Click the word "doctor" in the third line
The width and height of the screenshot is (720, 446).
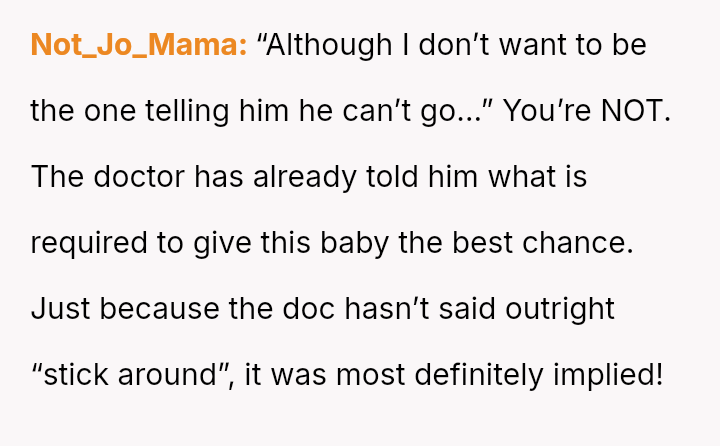click(140, 176)
